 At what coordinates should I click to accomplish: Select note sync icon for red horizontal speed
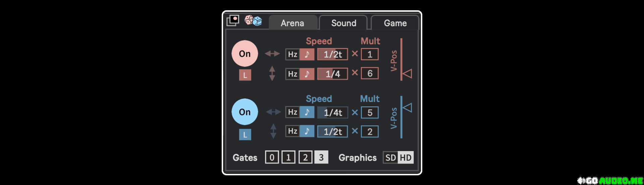pyautogui.click(x=307, y=54)
